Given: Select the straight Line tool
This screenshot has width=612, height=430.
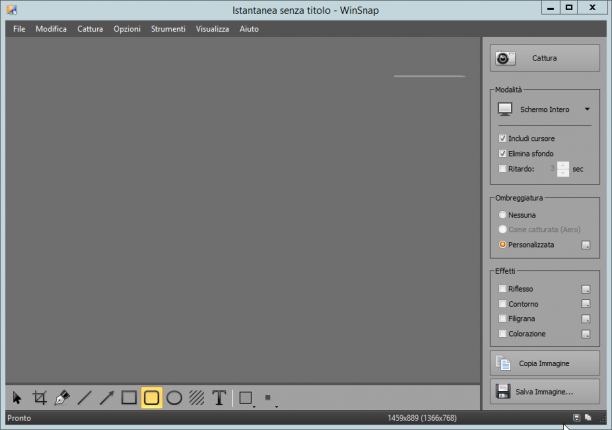Looking at the screenshot, I should pos(84,398).
